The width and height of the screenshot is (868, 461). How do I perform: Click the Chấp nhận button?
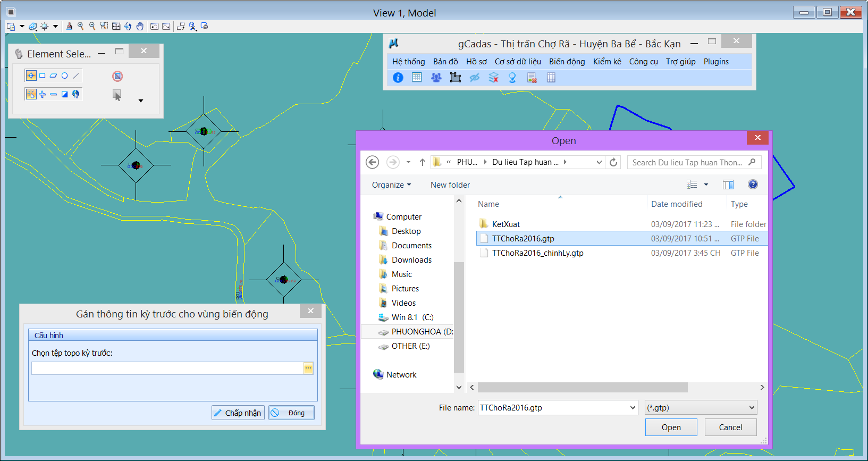pos(238,413)
